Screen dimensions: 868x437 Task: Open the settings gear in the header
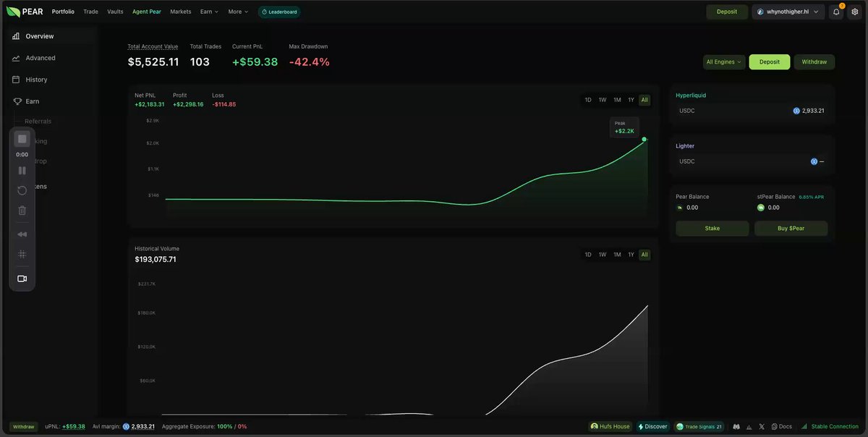tap(855, 12)
